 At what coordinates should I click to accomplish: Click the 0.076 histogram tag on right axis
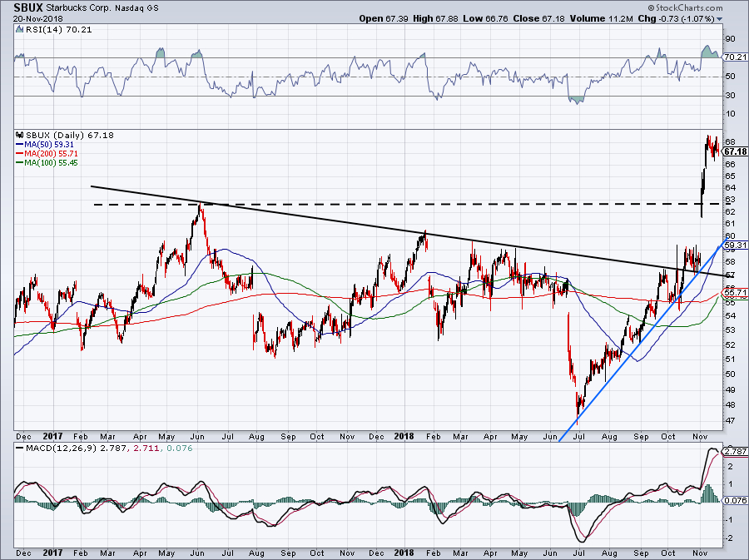coord(735,500)
